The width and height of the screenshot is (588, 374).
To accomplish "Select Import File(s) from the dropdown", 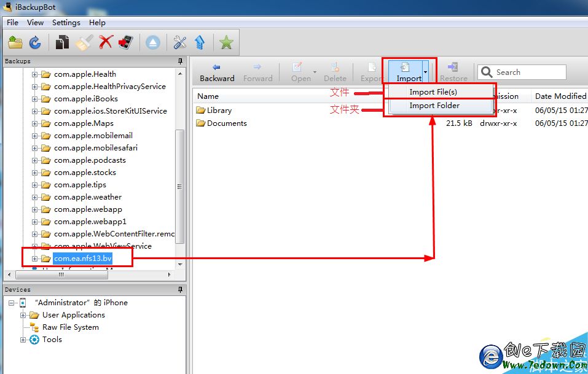I will (433, 92).
